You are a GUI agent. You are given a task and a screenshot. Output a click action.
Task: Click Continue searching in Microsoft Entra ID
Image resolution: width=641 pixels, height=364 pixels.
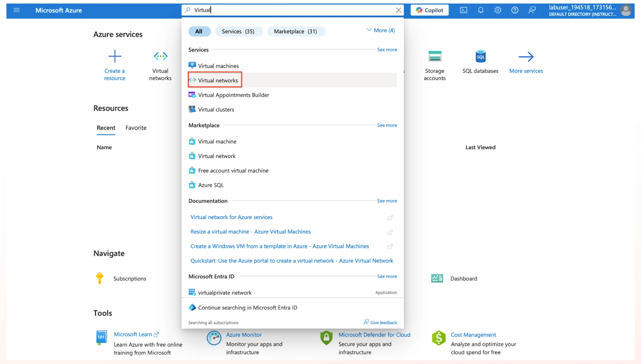248,307
